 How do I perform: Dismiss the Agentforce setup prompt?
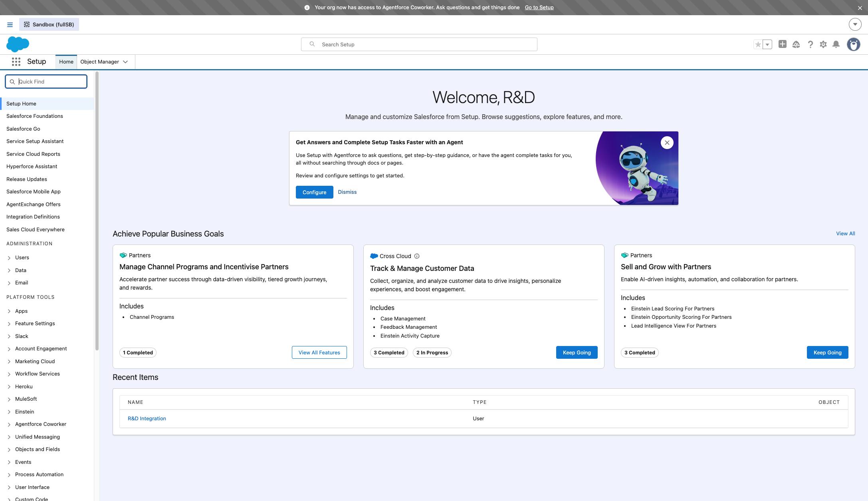347,192
